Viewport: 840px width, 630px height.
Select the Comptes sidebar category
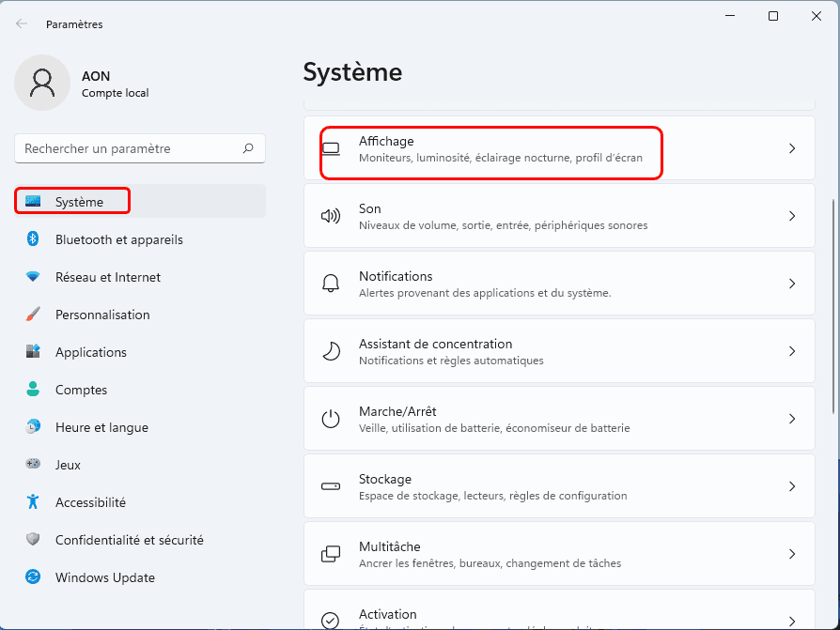pos(81,390)
